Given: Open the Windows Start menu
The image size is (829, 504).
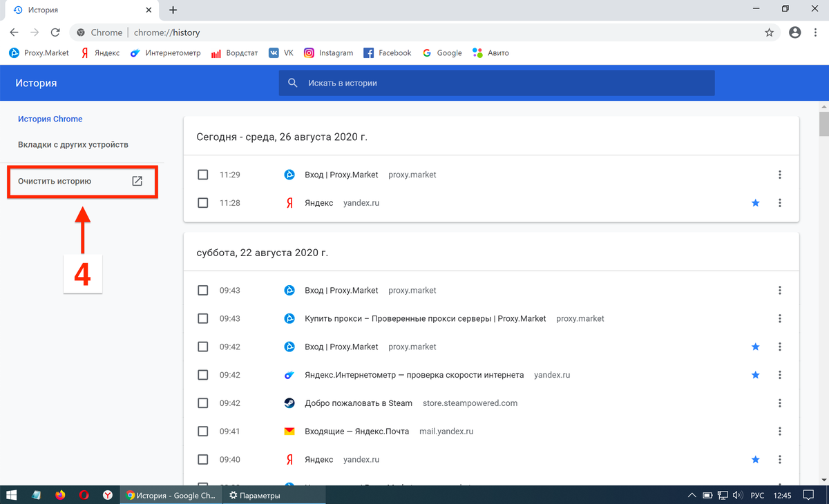Looking at the screenshot, I should 12,495.
